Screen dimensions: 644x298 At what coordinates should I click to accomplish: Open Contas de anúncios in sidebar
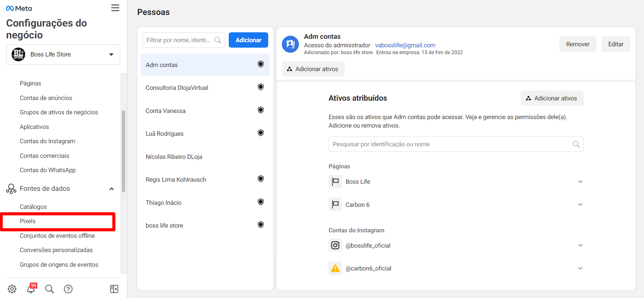click(x=46, y=98)
